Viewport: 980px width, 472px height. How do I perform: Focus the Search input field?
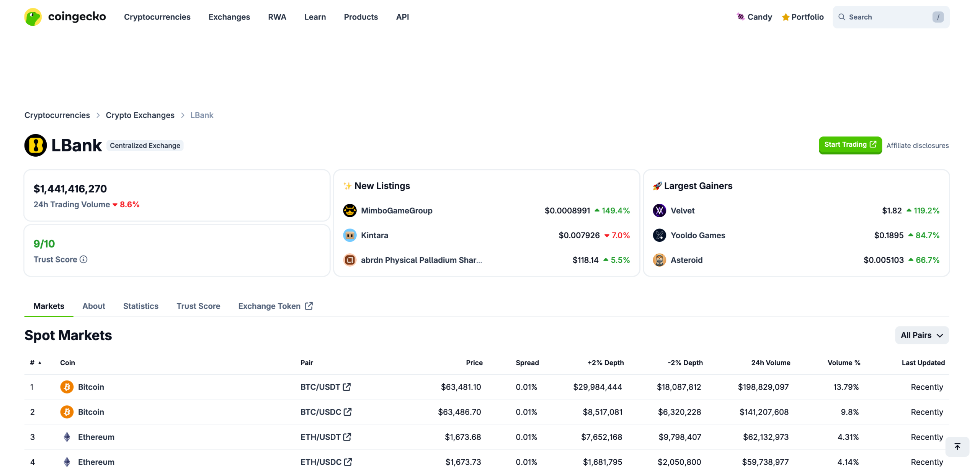890,17
